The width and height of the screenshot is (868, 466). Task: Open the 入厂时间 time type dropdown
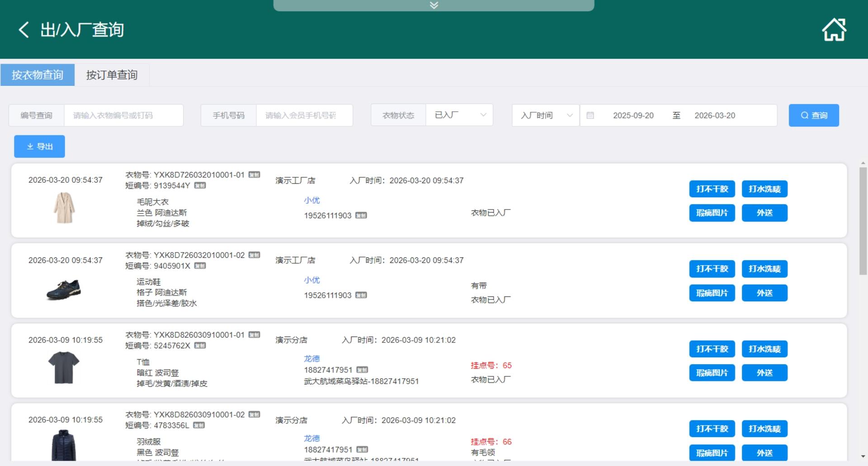(546, 115)
